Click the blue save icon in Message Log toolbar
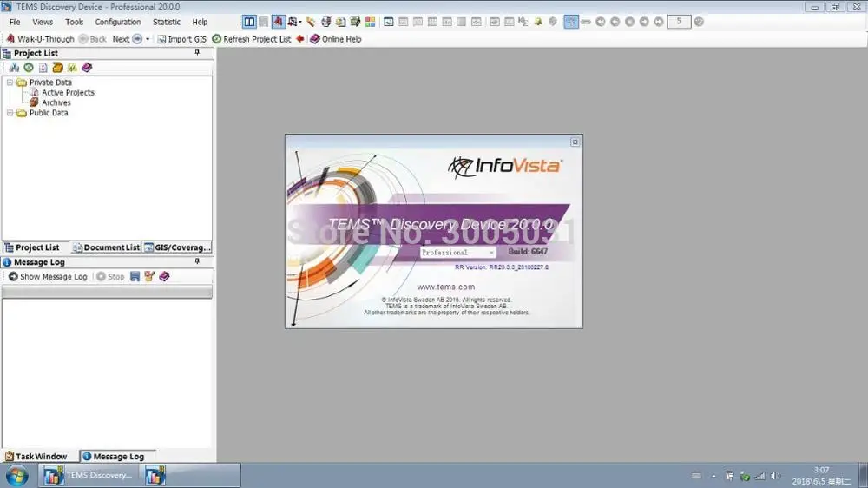Screen dimensions: 868x488 [135, 276]
